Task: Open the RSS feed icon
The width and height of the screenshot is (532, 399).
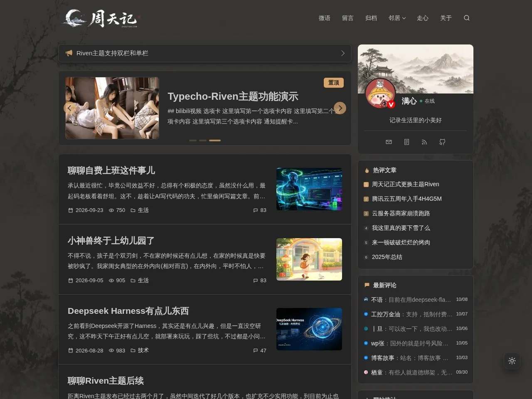Action: point(424,142)
